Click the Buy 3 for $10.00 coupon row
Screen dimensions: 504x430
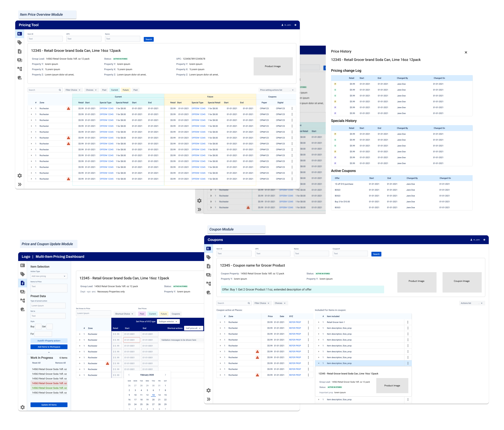[402, 202]
